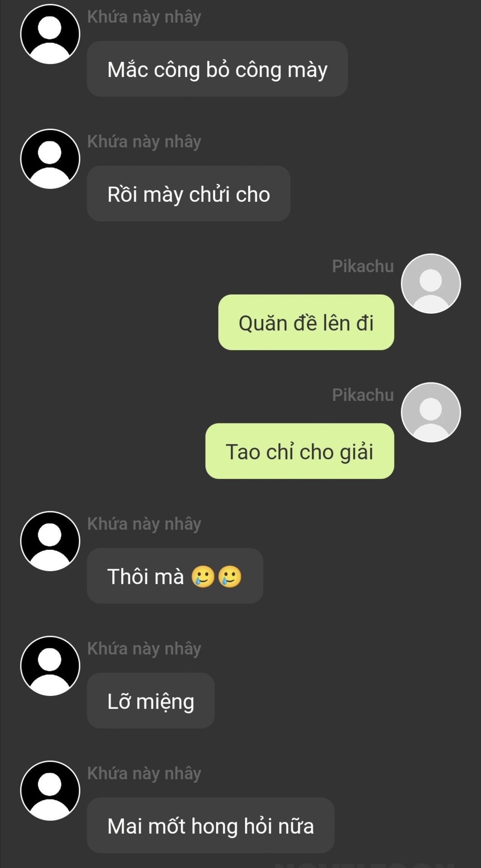Viewport: 481px width, 868px height.
Task: Tap avatar beside 'Rồi mày chửi cho'
Action: [50, 159]
